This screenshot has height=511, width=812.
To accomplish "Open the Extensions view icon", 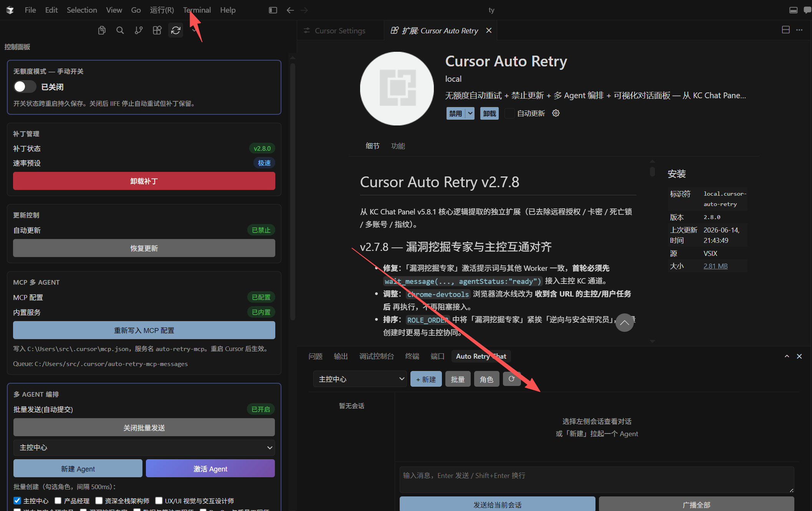I will click(157, 30).
